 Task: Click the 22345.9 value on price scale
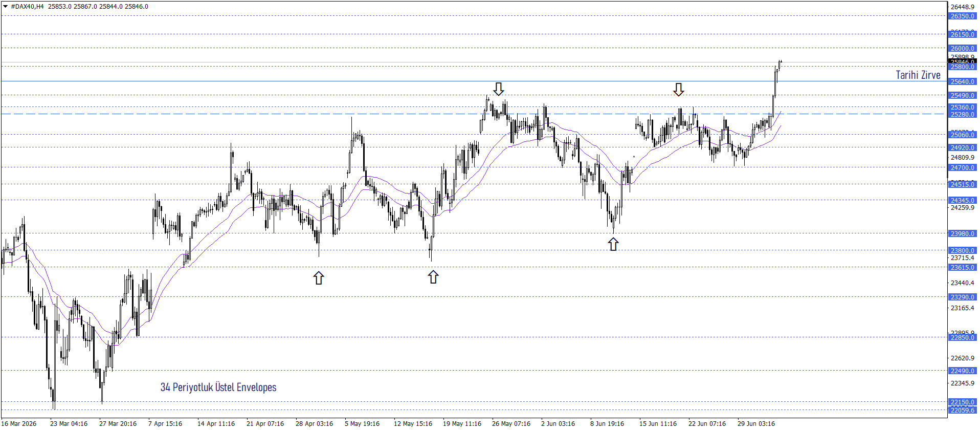(x=963, y=383)
